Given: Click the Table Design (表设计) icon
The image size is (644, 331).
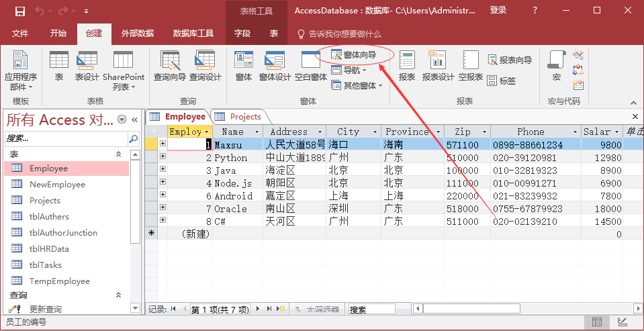Looking at the screenshot, I should point(87,66).
